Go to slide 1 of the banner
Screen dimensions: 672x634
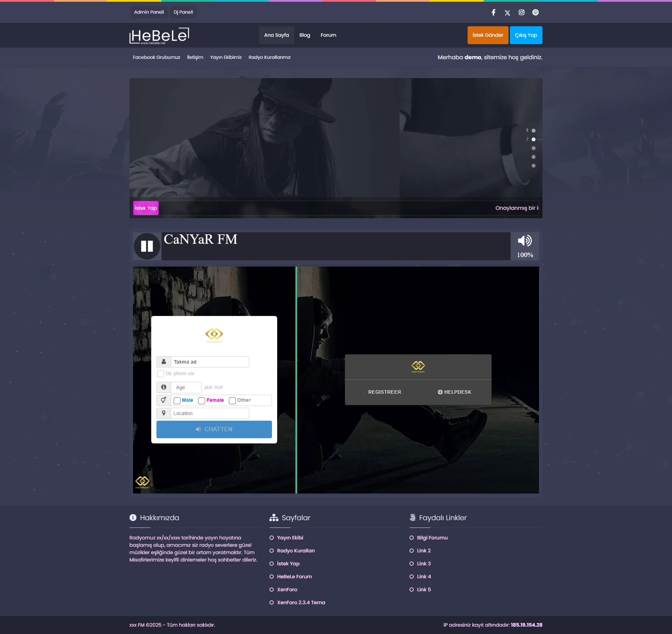533,131
